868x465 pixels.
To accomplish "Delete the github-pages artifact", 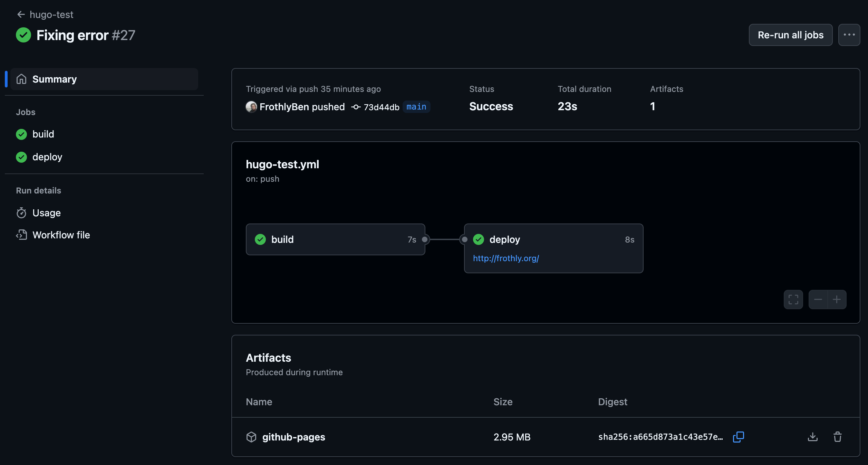I will point(838,437).
